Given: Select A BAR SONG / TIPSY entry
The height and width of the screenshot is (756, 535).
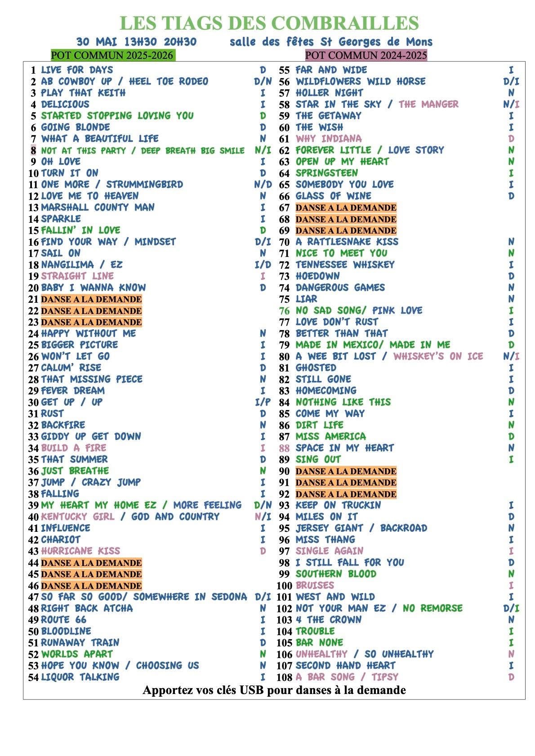Looking at the screenshot, I should 347,677.
